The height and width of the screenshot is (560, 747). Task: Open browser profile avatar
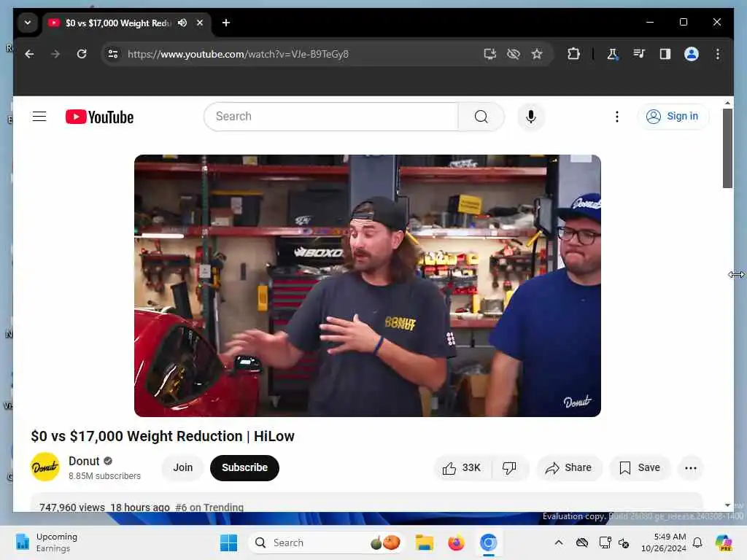(692, 54)
